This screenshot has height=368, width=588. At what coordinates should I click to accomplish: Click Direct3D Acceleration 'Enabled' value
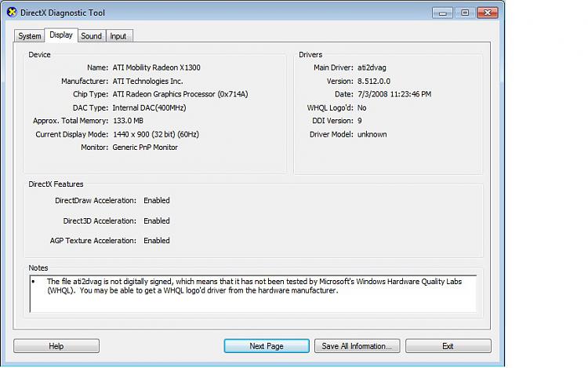pos(157,221)
